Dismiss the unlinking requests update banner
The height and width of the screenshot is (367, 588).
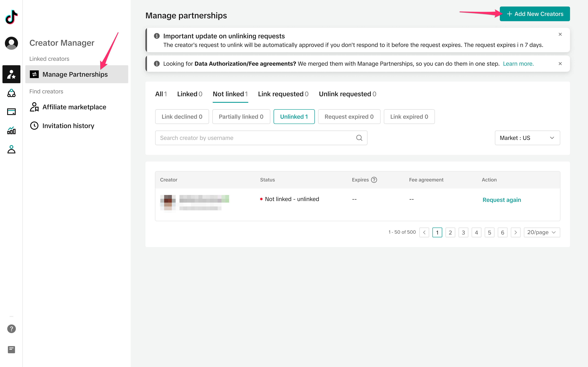(560, 35)
